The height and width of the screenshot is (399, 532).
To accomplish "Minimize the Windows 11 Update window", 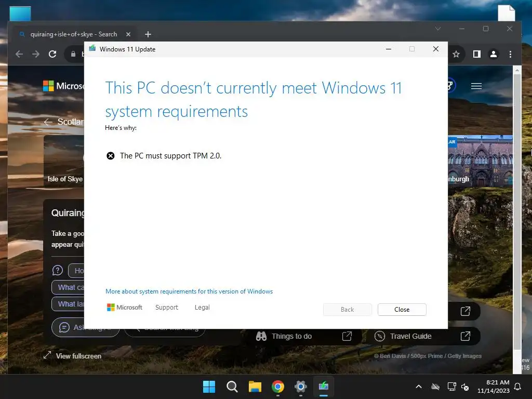I will point(389,49).
